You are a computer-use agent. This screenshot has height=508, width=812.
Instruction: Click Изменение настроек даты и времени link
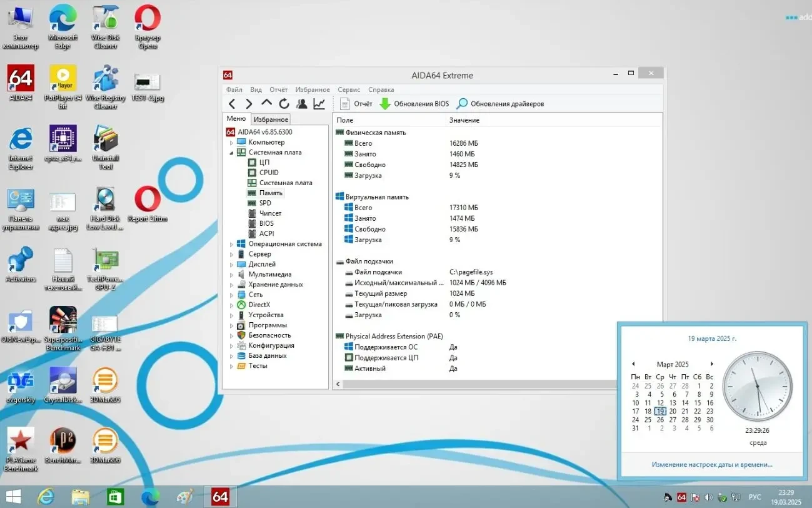point(712,465)
